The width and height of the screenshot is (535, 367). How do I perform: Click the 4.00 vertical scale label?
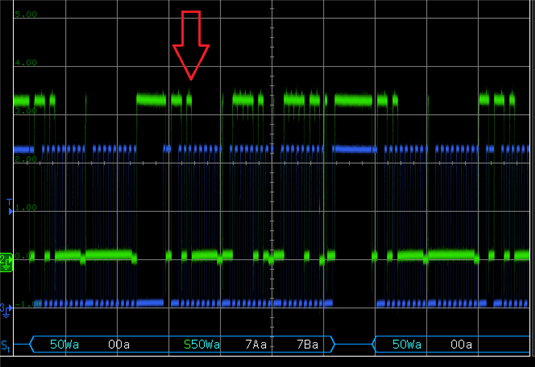26,63
